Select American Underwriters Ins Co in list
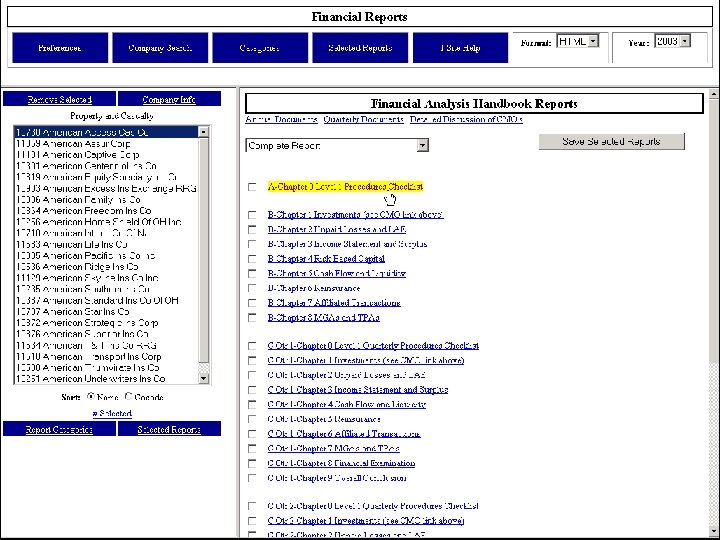 107,378
